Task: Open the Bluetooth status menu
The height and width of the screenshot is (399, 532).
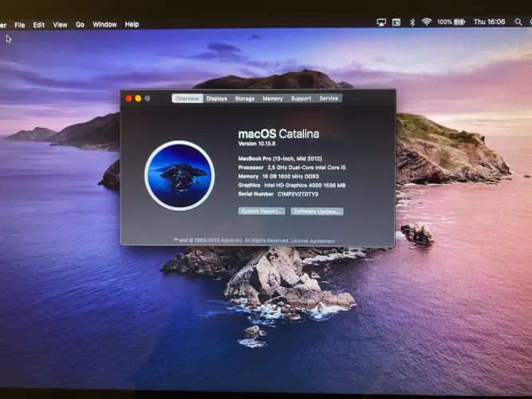Action: pos(412,22)
